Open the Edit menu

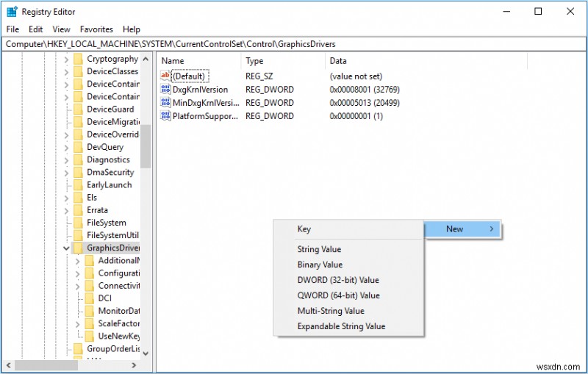35,29
